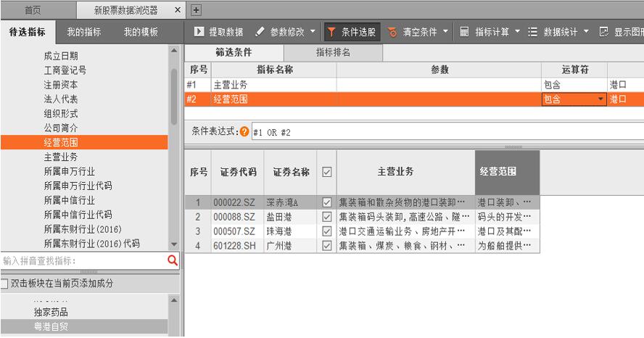644x338 pixels.
Task: Click the 输入拼音查找指标 search field
Action: pos(80,260)
